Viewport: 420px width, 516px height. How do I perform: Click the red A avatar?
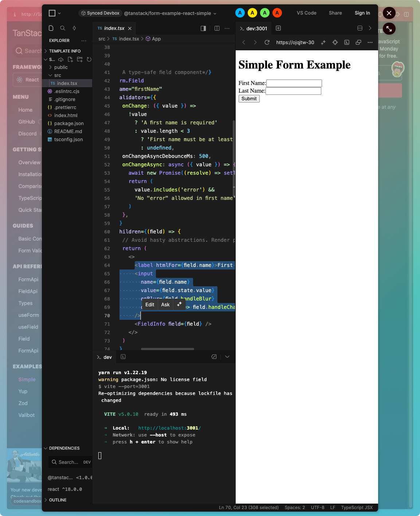pos(277,13)
